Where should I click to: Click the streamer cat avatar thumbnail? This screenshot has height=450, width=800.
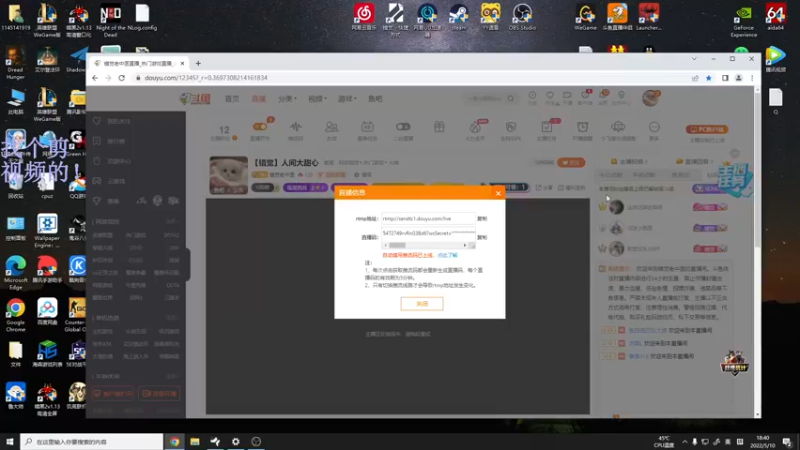(229, 175)
